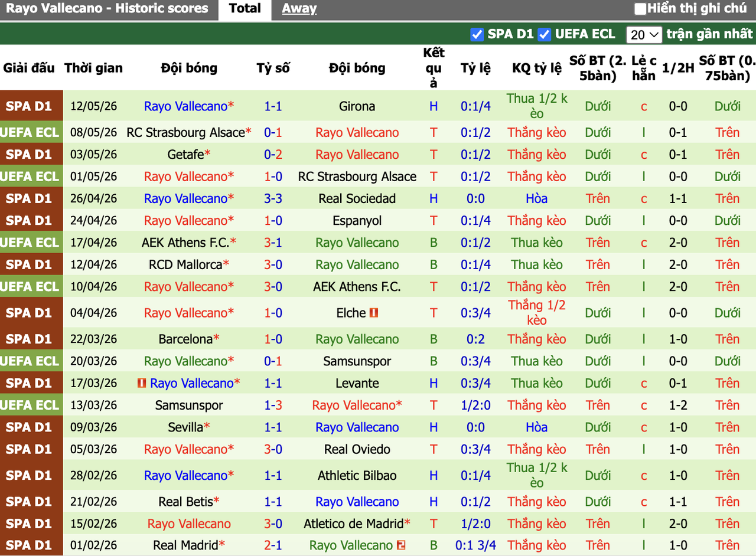Click the Thời gian column header

93,68
